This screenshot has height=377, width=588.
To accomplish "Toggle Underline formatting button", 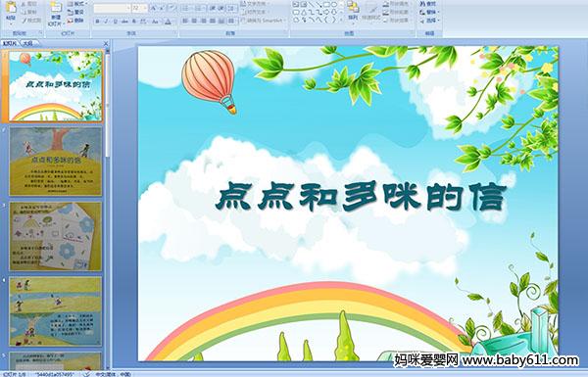I will (x=115, y=22).
